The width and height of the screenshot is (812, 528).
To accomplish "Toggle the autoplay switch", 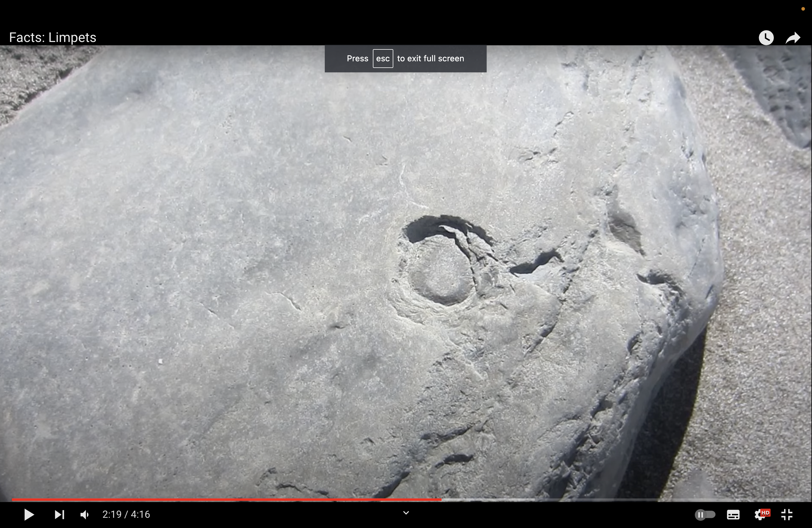I will (705, 514).
